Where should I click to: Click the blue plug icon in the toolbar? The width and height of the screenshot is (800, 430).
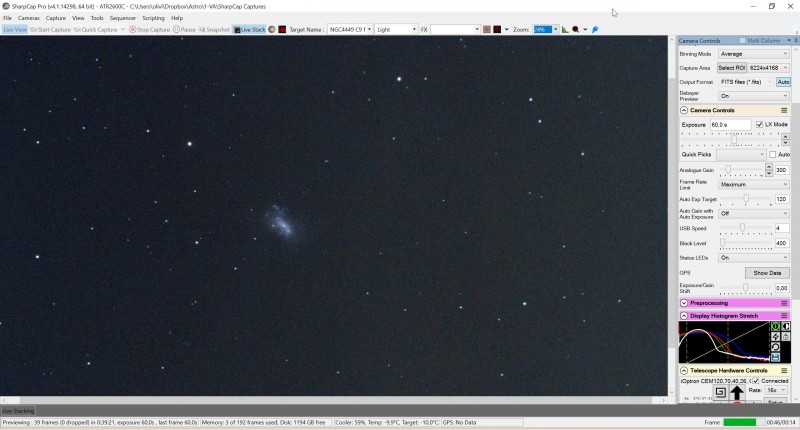coord(595,30)
